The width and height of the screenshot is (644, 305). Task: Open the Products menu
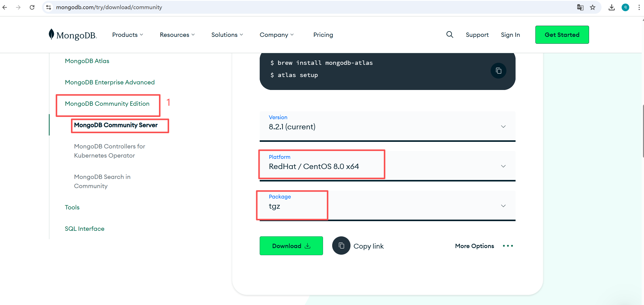(127, 35)
